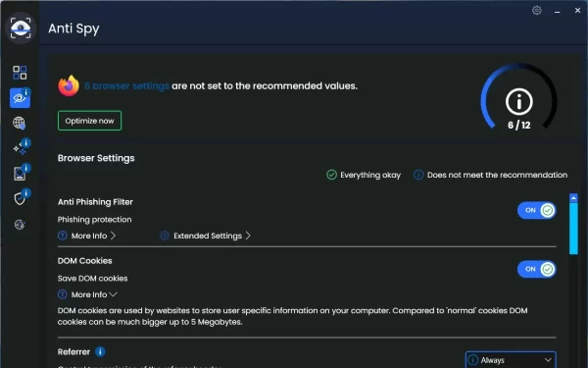Image resolution: width=588 pixels, height=368 pixels.
Task: Click the green Everything okay check icon
Action: (x=331, y=175)
